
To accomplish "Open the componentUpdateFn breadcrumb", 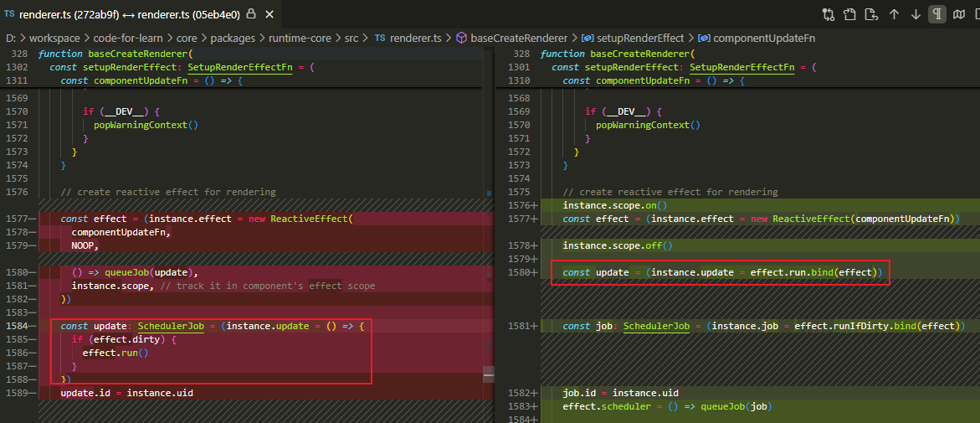I will (764, 39).
